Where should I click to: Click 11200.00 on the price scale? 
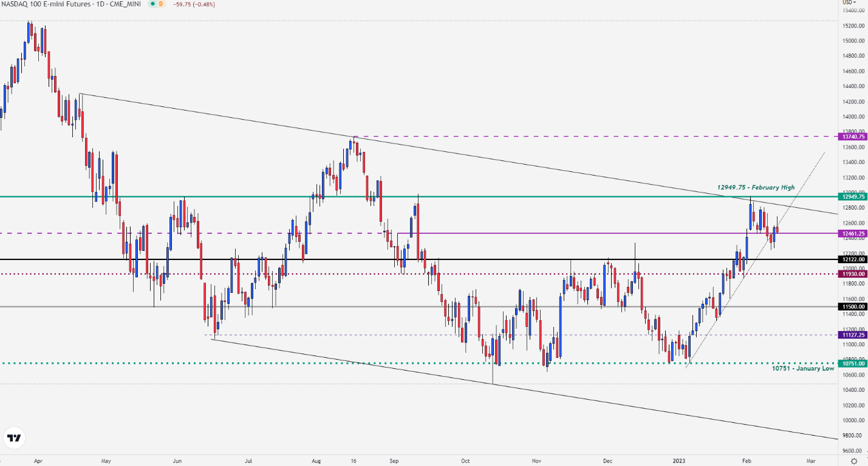853,329
